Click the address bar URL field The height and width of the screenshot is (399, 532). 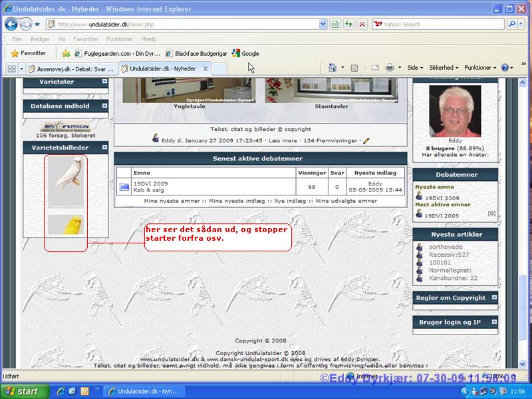pos(188,25)
